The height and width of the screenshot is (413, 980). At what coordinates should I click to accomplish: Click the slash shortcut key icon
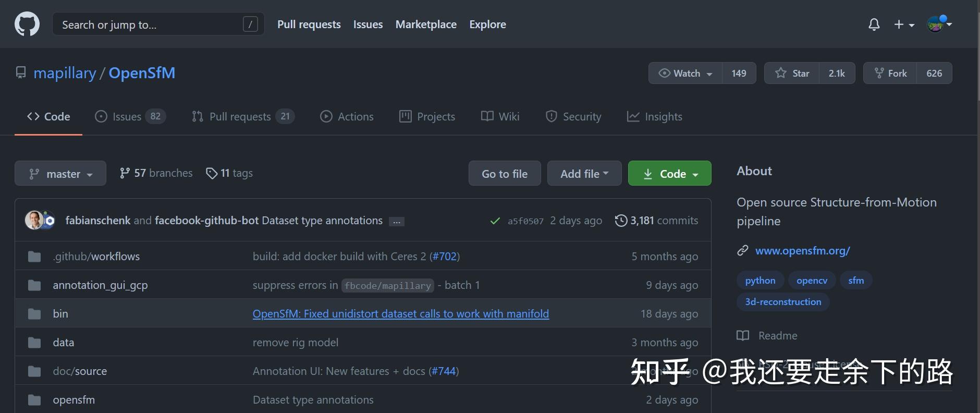pos(250,24)
